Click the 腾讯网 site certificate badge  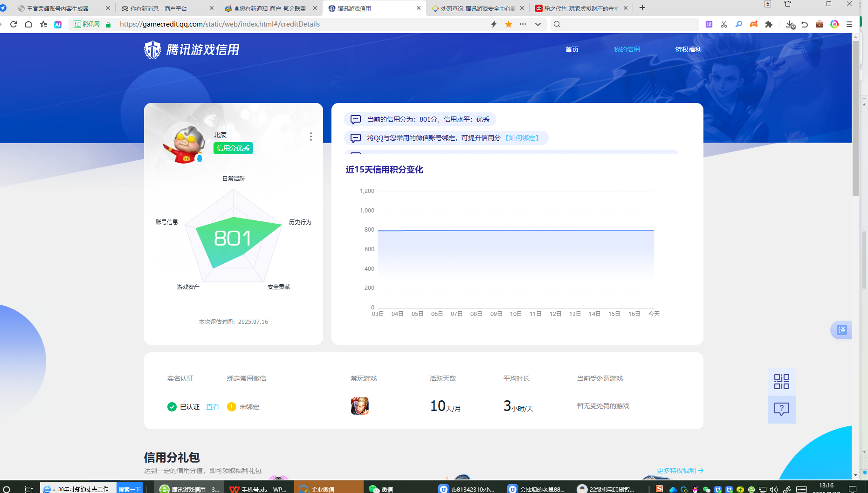(87, 24)
